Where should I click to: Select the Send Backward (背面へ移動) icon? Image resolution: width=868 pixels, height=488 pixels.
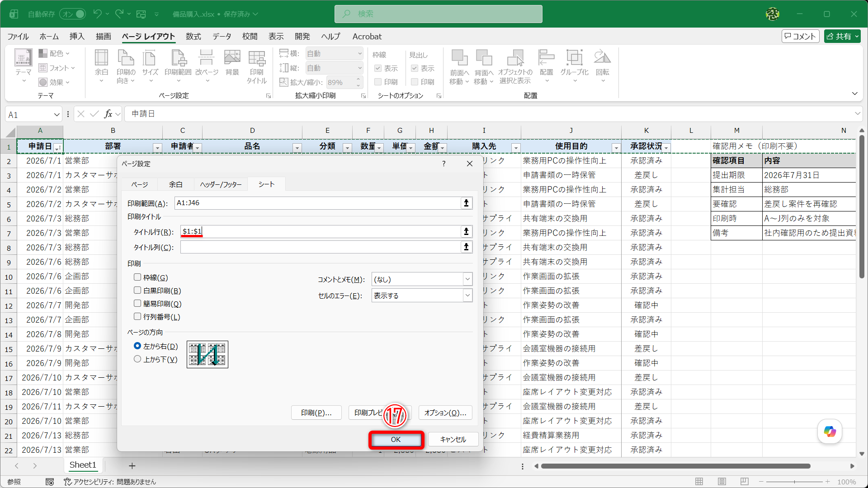pyautogui.click(x=484, y=67)
